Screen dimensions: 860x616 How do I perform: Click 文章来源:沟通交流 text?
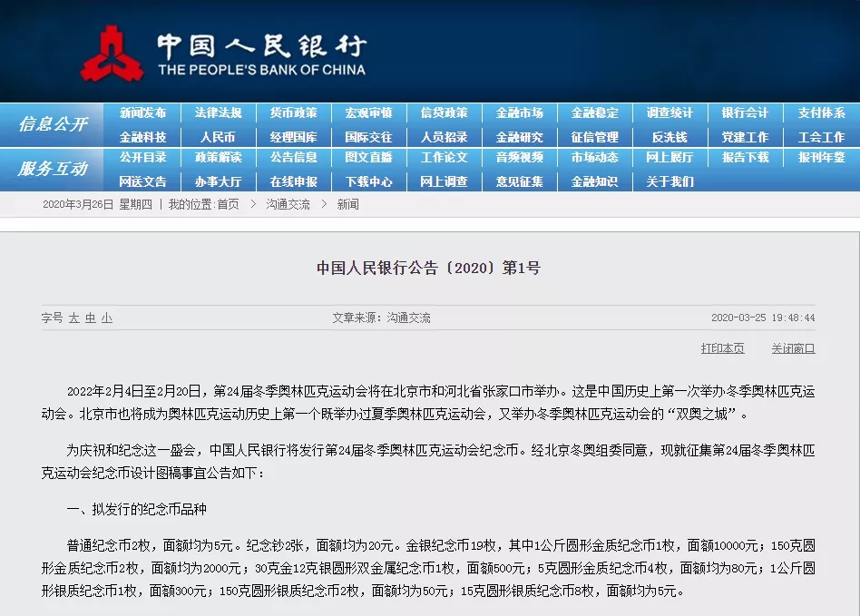[x=381, y=318]
